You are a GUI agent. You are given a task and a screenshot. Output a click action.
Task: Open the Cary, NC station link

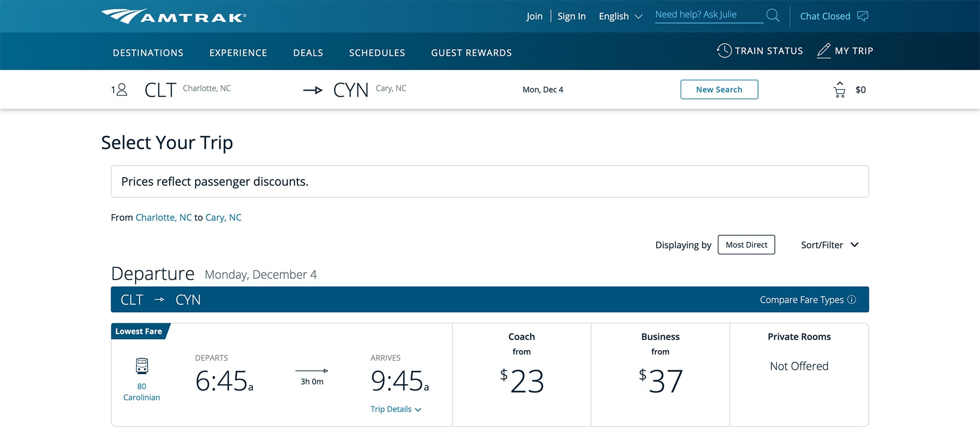pyautogui.click(x=223, y=217)
